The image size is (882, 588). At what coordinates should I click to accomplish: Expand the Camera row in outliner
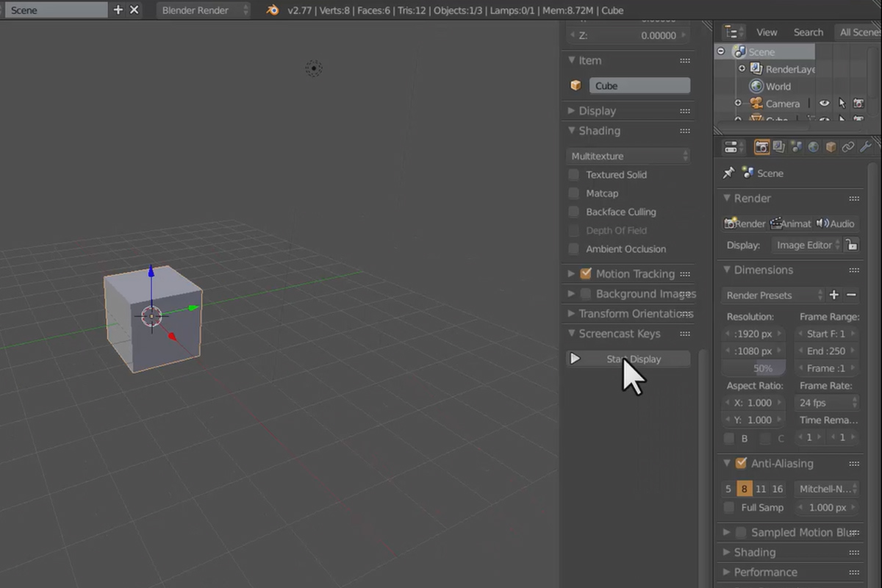point(738,104)
